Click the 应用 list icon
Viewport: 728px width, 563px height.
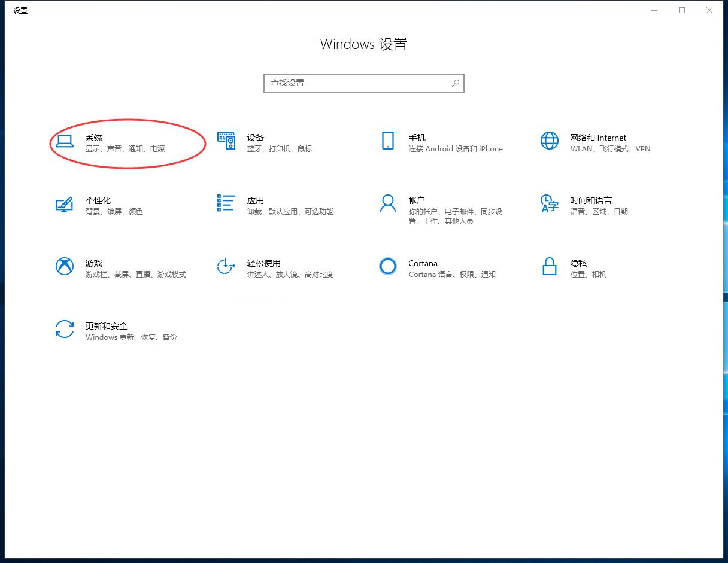(226, 203)
